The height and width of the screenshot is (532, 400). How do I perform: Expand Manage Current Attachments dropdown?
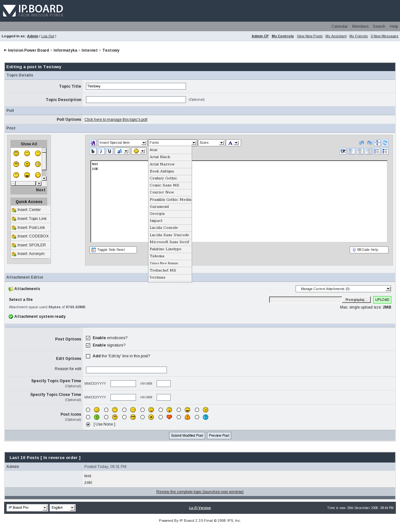[x=343, y=289]
